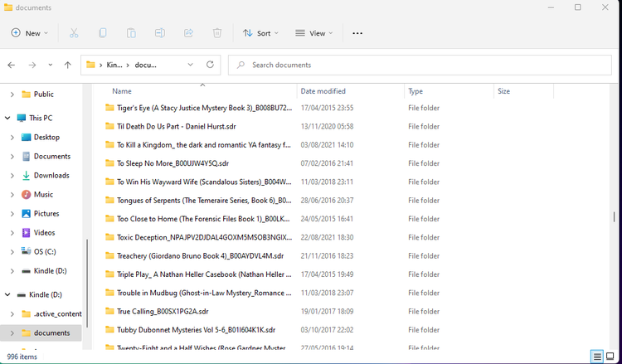622x364 pixels.
Task: Click the Copy icon in toolbar
Action: click(x=103, y=33)
